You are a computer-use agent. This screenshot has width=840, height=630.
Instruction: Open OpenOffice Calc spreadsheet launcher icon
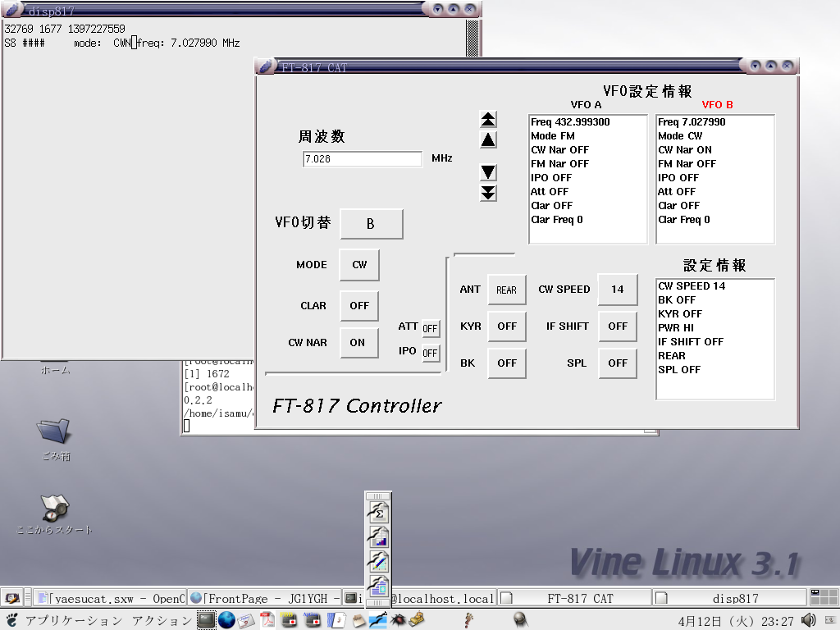(378, 537)
